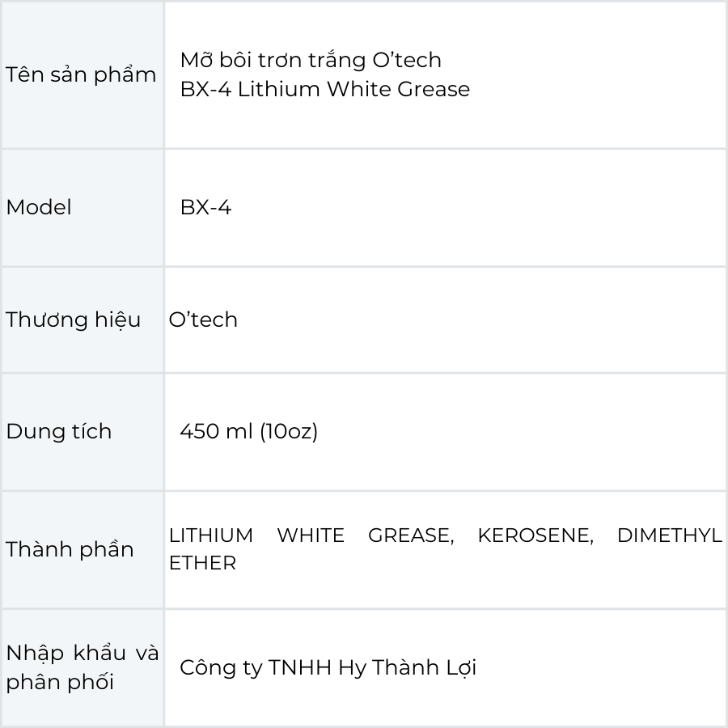Click the 'BX-4' value in Model row

pos(205,208)
